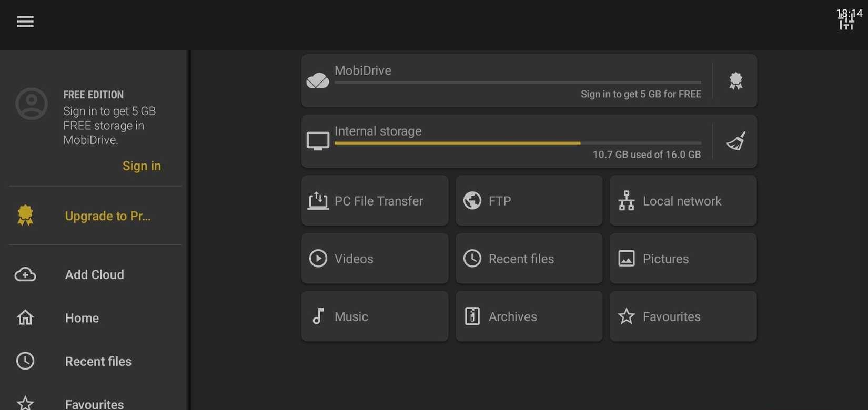Click the FREE EDITION label
Viewport: 868px width, 410px height.
point(94,95)
